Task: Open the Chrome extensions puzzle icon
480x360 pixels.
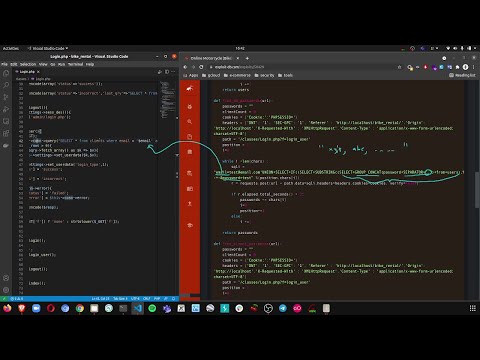Action: click(x=458, y=67)
